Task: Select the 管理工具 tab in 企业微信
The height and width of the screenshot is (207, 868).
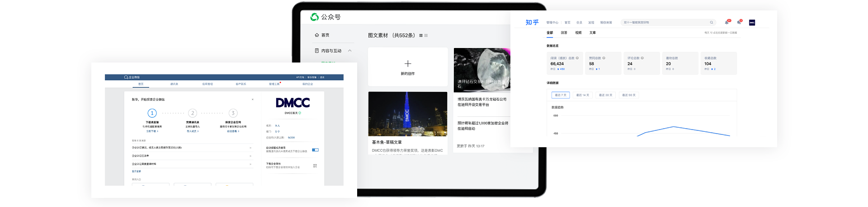Action: click(274, 84)
